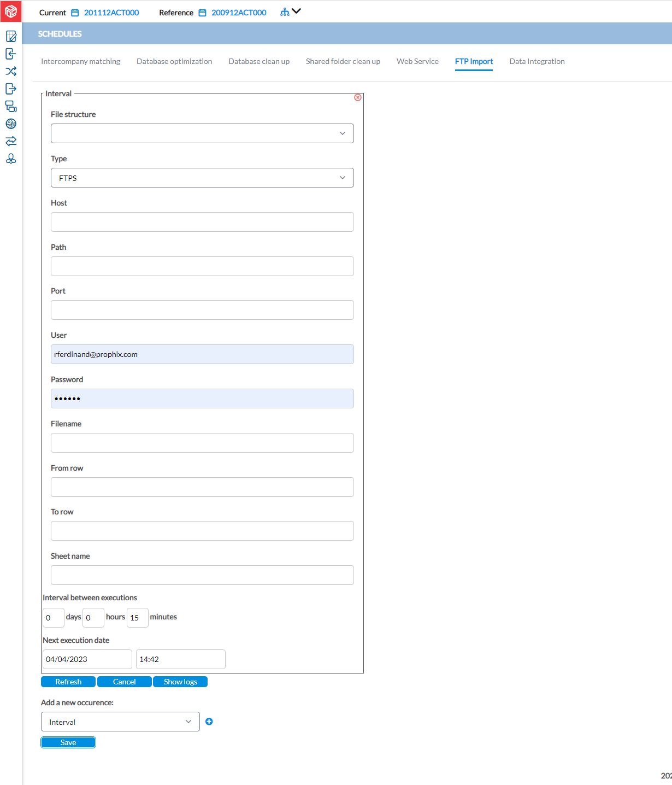
Task: Click the SCHEDULES header title
Action: coord(60,34)
